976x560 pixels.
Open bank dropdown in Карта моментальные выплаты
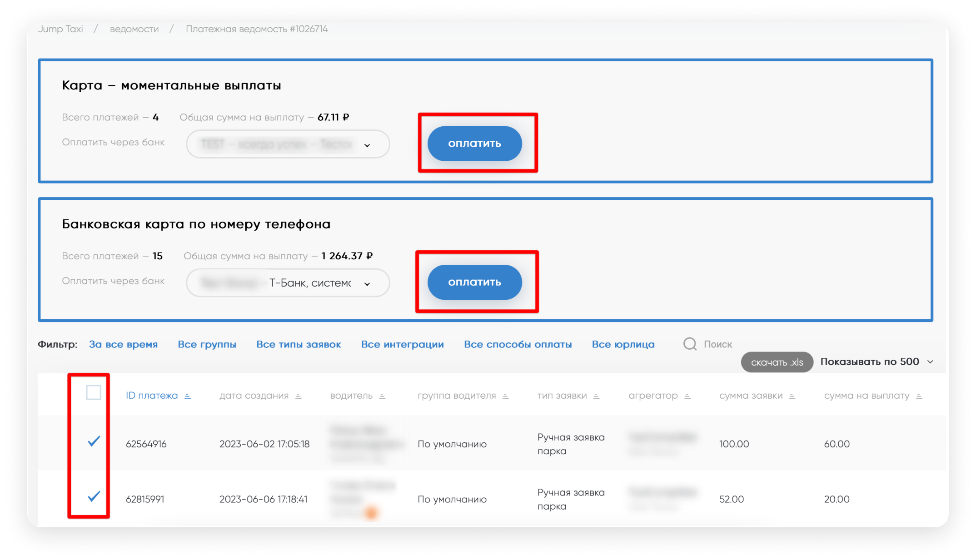[x=288, y=144]
